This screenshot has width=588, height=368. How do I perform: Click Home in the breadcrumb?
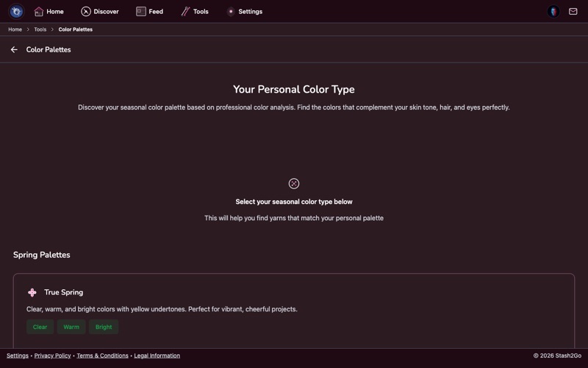15,29
